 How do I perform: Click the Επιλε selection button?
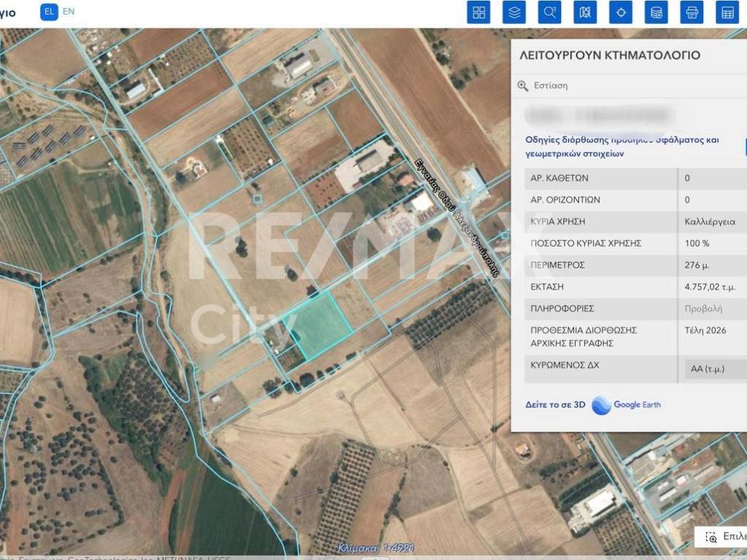point(726,537)
